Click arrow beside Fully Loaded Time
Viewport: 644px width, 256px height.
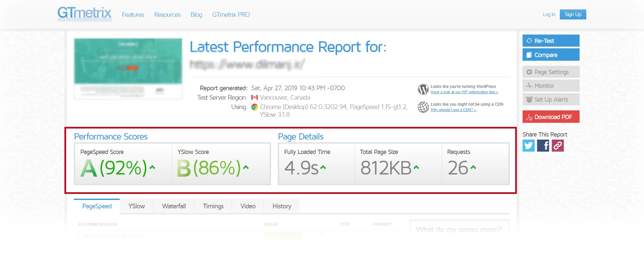click(323, 167)
